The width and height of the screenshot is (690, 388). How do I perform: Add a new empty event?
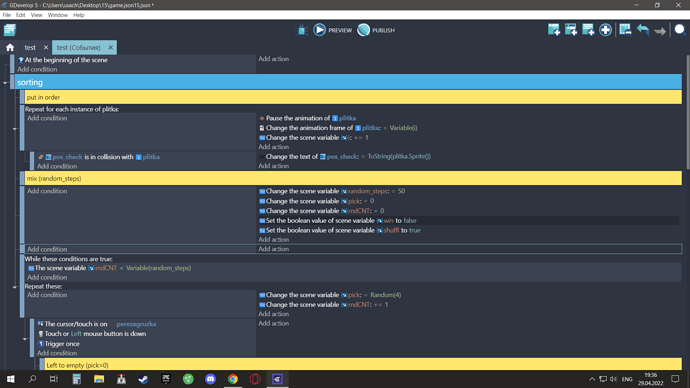tap(554, 30)
